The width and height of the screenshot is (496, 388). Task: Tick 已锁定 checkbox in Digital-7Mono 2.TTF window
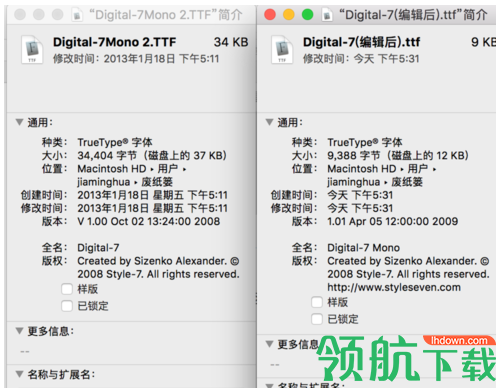point(67,306)
